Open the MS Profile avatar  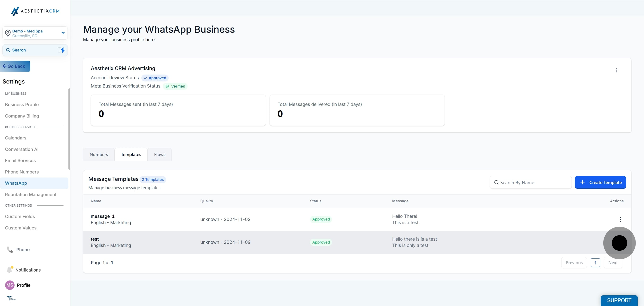10,285
